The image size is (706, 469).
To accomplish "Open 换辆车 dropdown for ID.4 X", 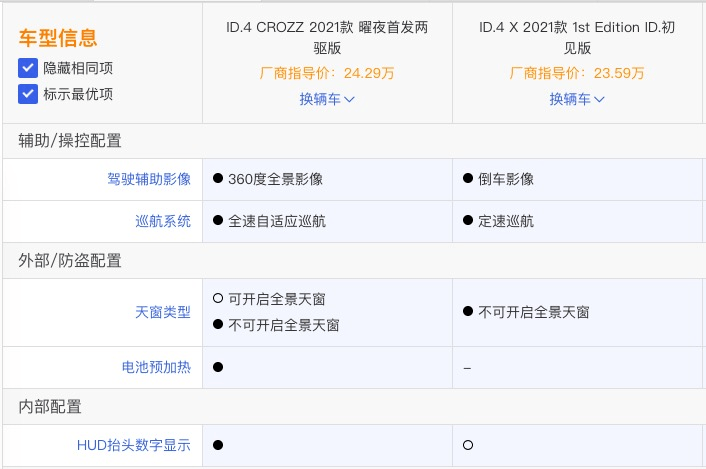I will coord(577,99).
